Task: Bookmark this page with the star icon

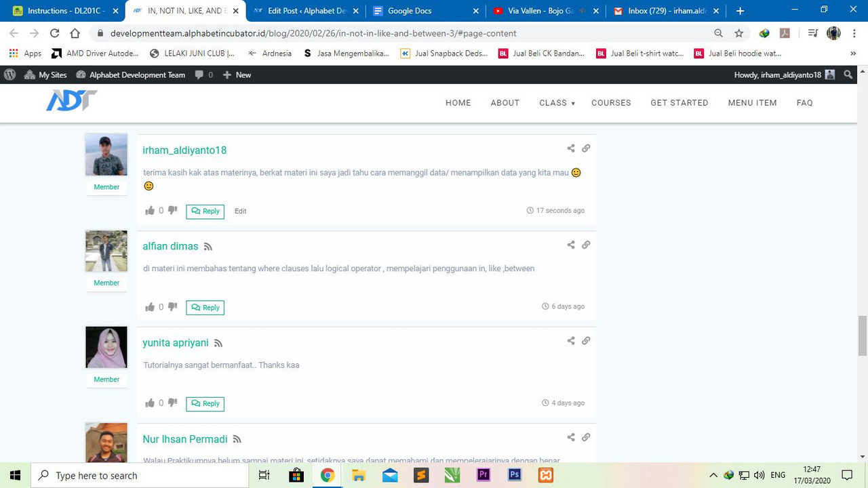Action: [x=739, y=33]
